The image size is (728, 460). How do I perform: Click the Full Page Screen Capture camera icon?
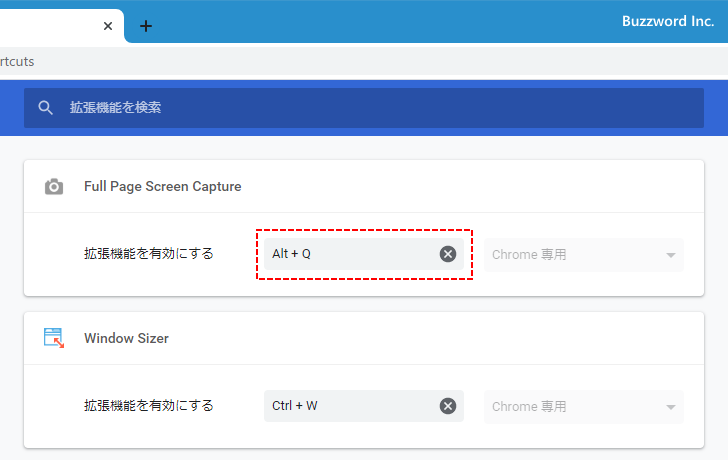pos(54,187)
